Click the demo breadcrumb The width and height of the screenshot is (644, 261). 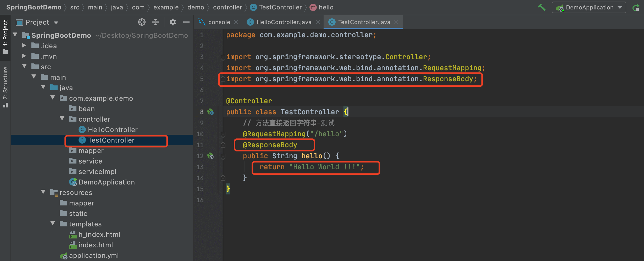(x=196, y=7)
